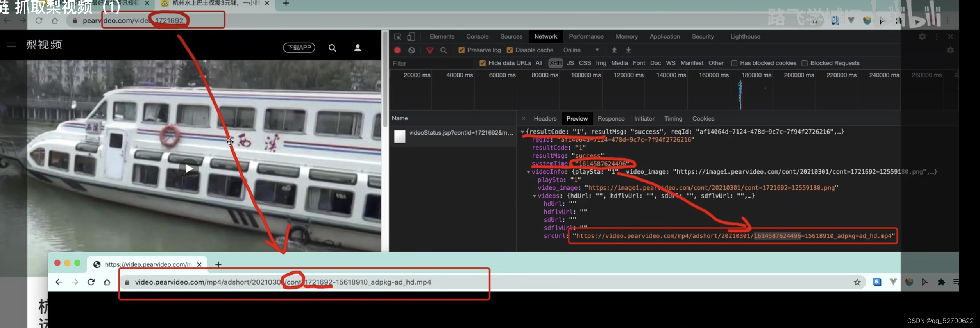Go back in the lower browser window
This screenshot has width=980, height=328.
59,282
